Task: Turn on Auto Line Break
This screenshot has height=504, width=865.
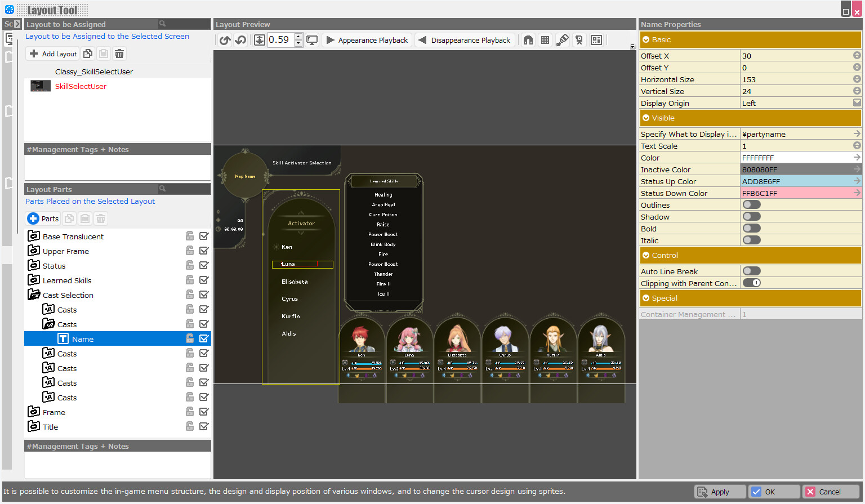Action: click(x=751, y=271)
